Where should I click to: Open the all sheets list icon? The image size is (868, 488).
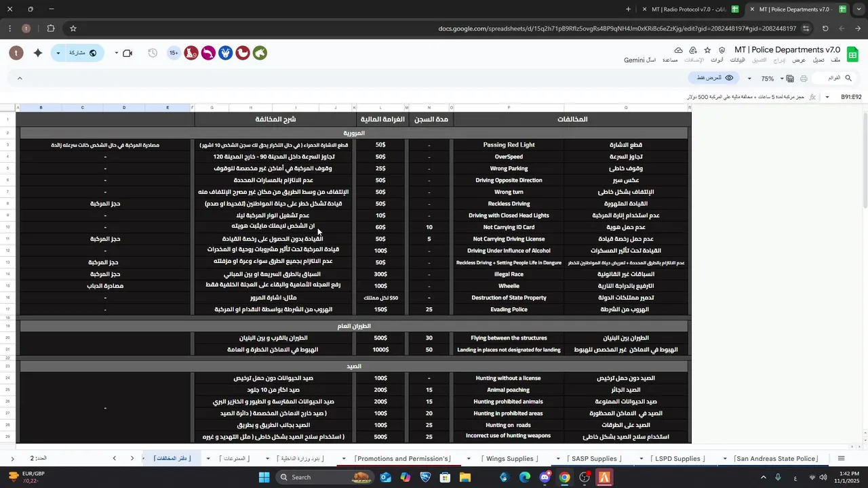tap(841, 459)
